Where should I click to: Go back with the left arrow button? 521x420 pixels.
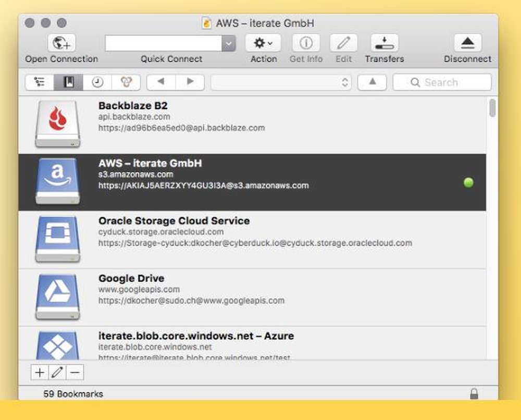(x=161, y=82)
